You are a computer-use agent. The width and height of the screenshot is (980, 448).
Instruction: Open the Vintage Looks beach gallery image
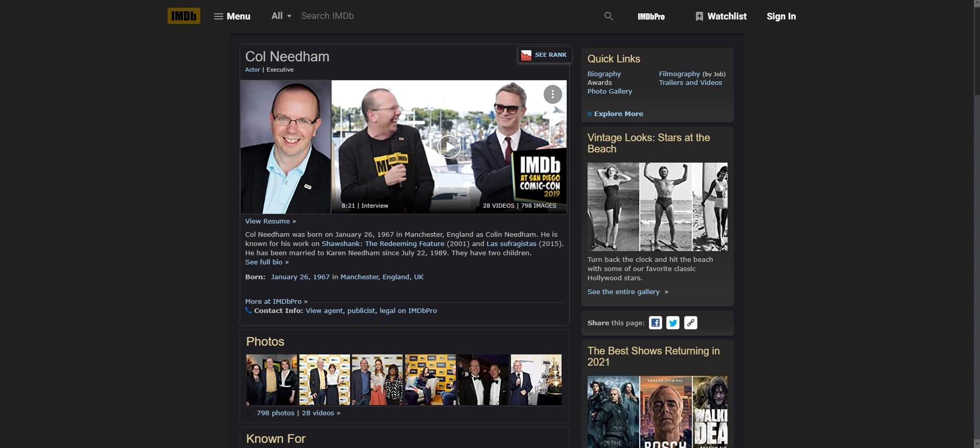[658, 207]
